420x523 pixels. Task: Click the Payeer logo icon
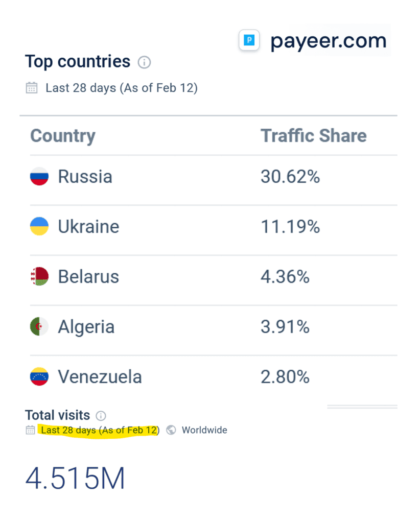point(249,40)
